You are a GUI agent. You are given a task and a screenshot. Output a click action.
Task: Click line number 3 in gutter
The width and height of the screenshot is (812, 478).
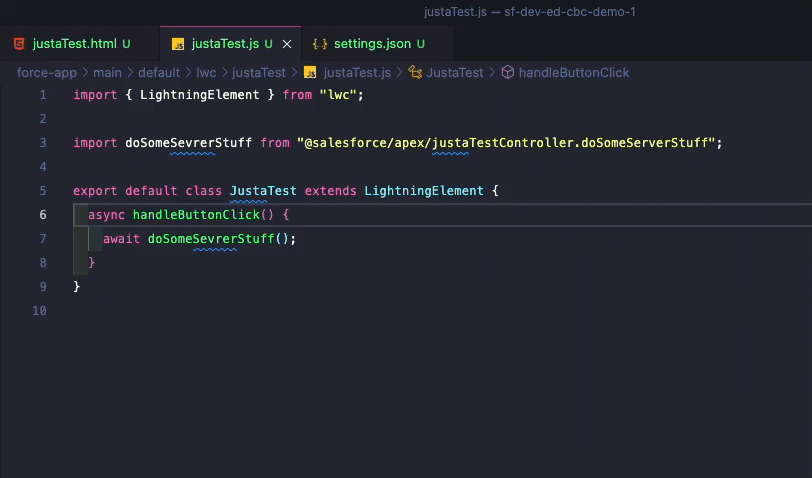43,143
